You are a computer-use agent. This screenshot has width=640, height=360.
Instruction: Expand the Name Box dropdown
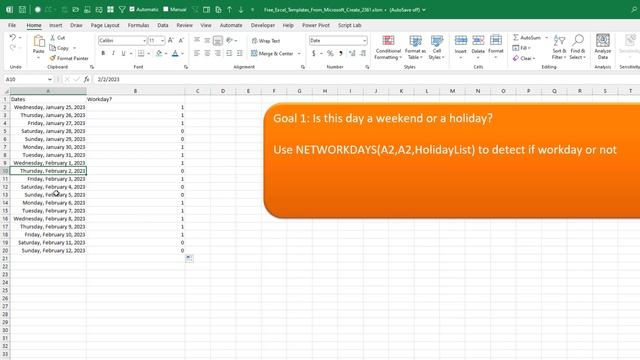point(50,79)
